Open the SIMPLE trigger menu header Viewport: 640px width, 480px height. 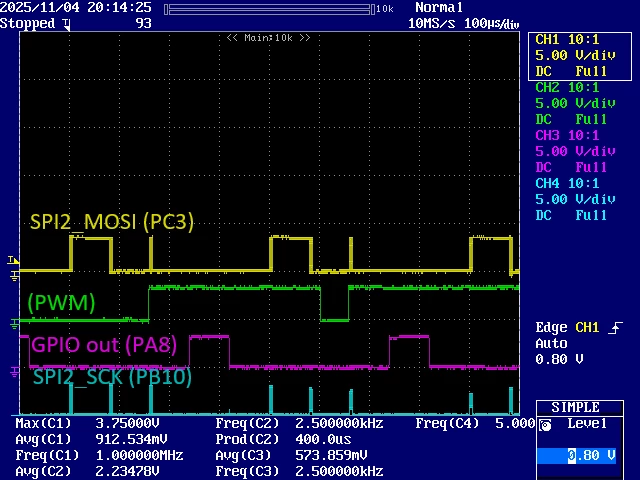(580, 407)
